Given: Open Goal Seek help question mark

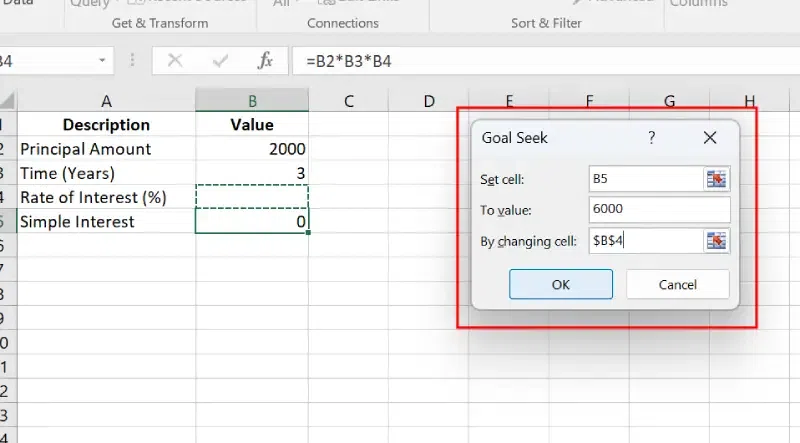Looking at the screenshot, I should click(652, 137).
